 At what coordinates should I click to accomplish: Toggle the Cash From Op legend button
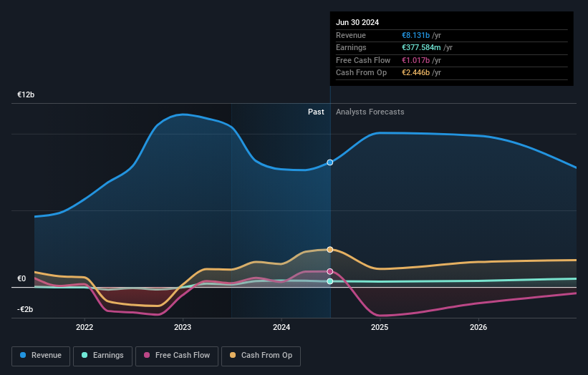(261, 356)
